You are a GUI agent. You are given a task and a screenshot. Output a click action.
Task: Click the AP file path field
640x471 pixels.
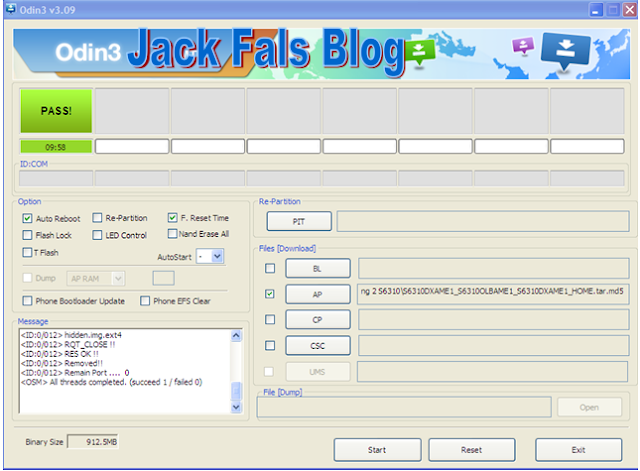(x=493, y=294)
